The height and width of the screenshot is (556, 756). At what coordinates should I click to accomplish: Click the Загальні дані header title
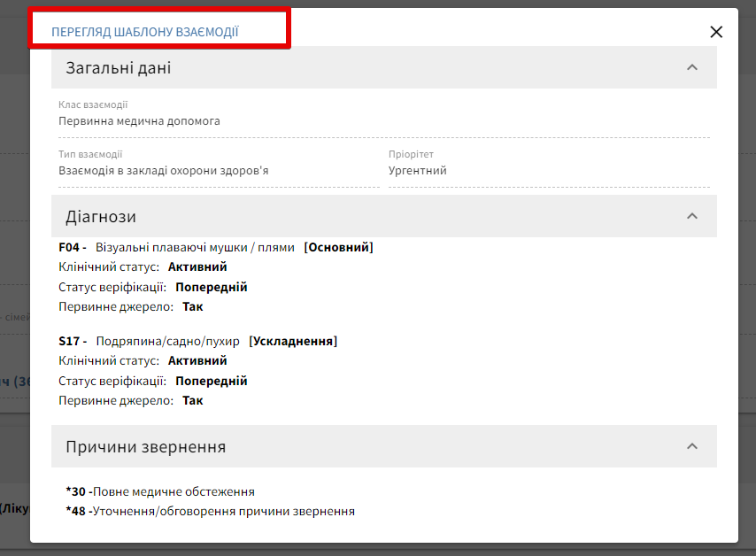point(118,68)
